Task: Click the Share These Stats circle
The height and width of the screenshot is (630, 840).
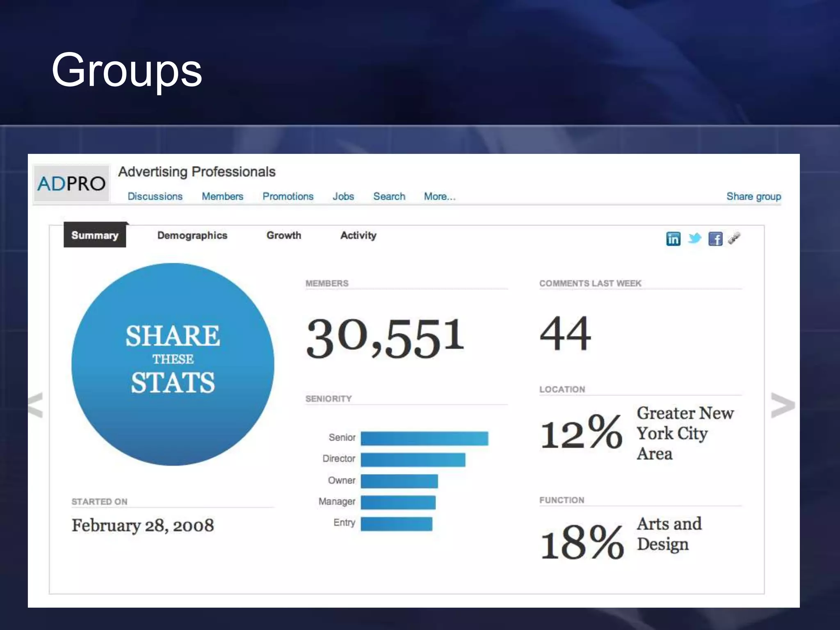Action: [173, 364]
